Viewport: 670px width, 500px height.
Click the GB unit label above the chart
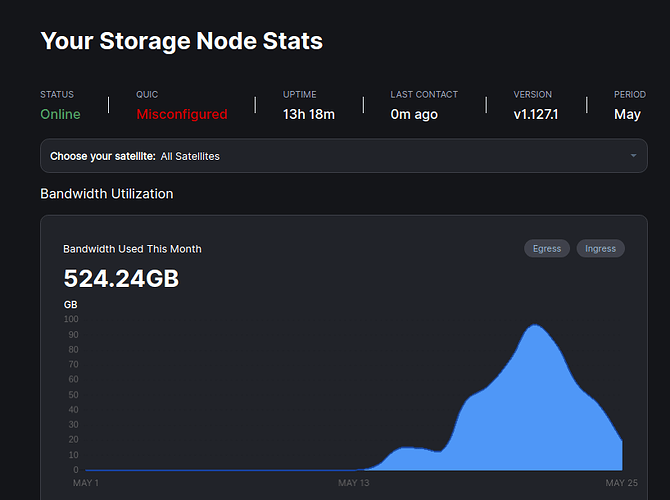point(70,304)
